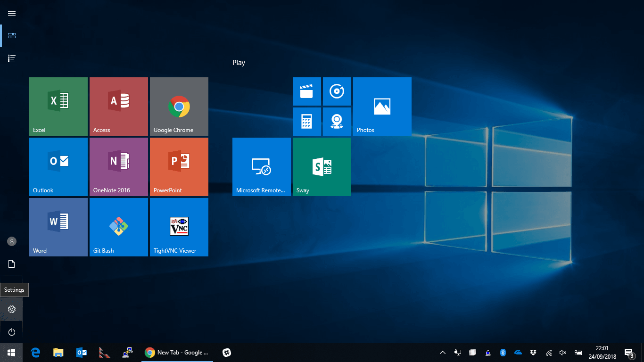Open the Photos tile
Screen dimensions: 644x362
(382, 107)
